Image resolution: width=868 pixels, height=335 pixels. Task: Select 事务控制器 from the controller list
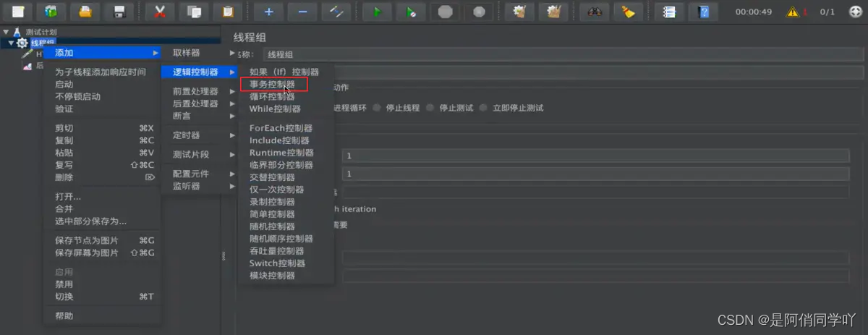pyautogui.click(x=286, y=85)
